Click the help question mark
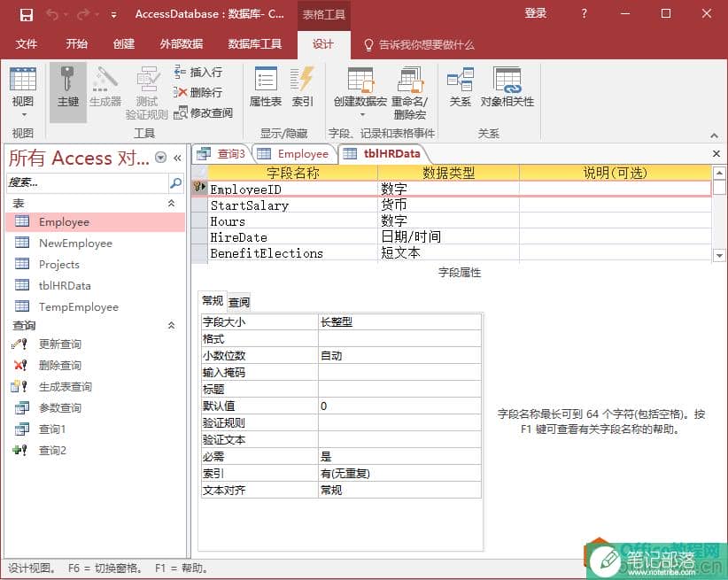Screen dimensions: 728x580 (x=584, y=14)
